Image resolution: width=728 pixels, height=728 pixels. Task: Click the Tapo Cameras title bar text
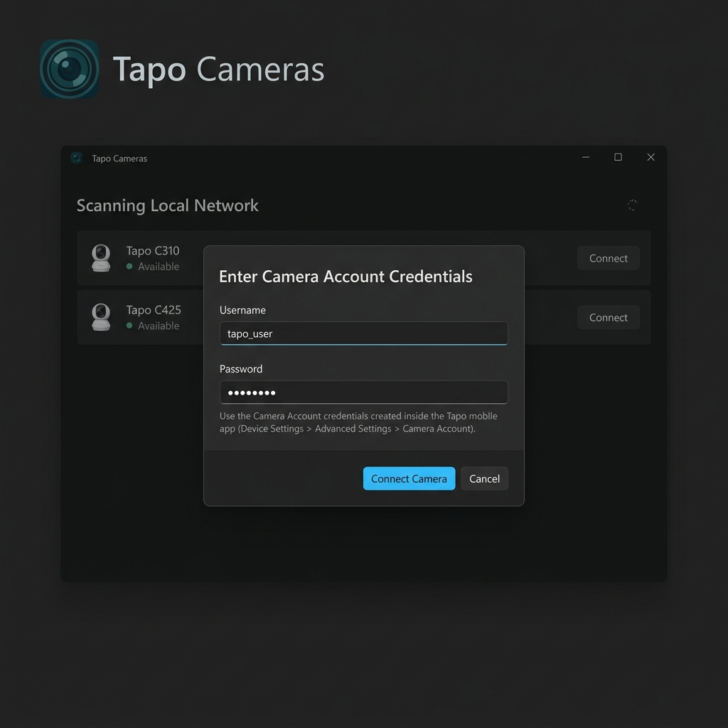pyautogui.click(x=119, y=159)
